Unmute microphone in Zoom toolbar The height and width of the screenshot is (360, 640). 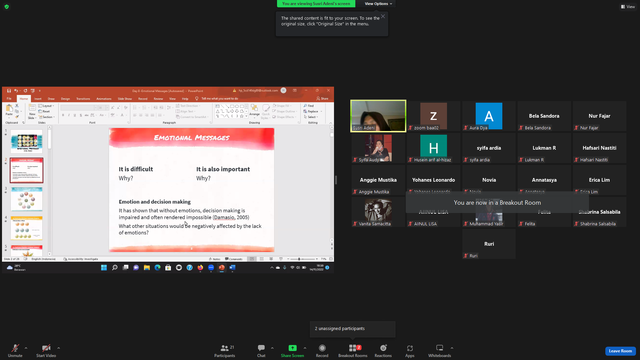click(15, 351)
